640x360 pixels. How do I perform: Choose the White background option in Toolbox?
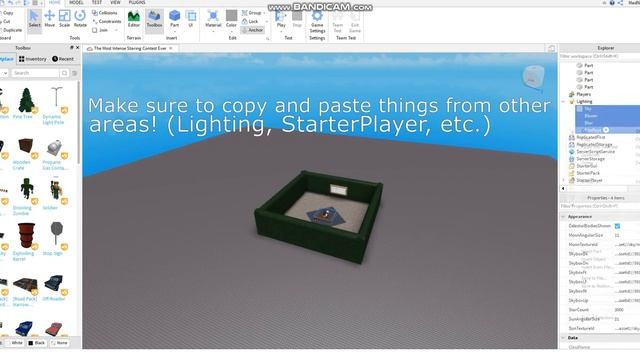(x=14, y=343)
